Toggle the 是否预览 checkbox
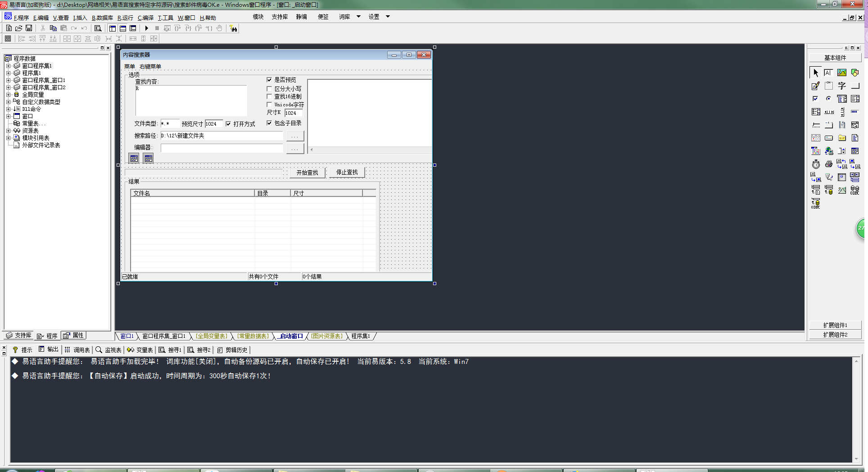Screen dimensions: 868x472 pos(269,80)
